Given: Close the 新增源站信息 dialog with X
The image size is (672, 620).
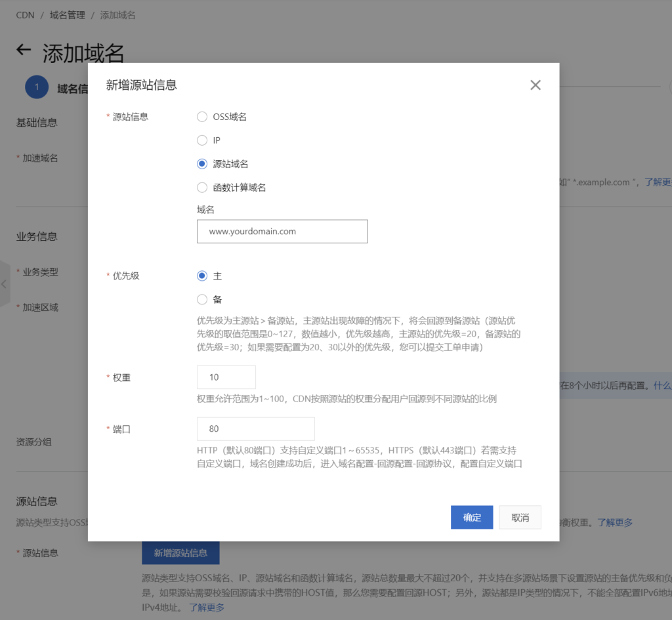Looking at the screenshot, I should point(535,85).
